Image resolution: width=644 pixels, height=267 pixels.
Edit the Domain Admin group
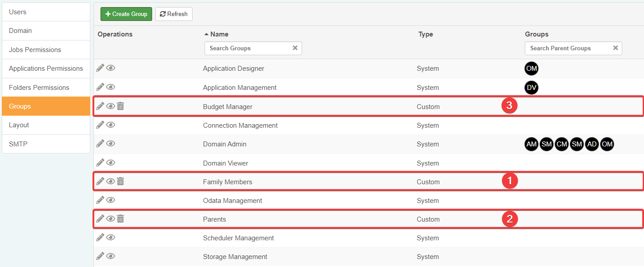pyautogui.click(x=101, y=143)
